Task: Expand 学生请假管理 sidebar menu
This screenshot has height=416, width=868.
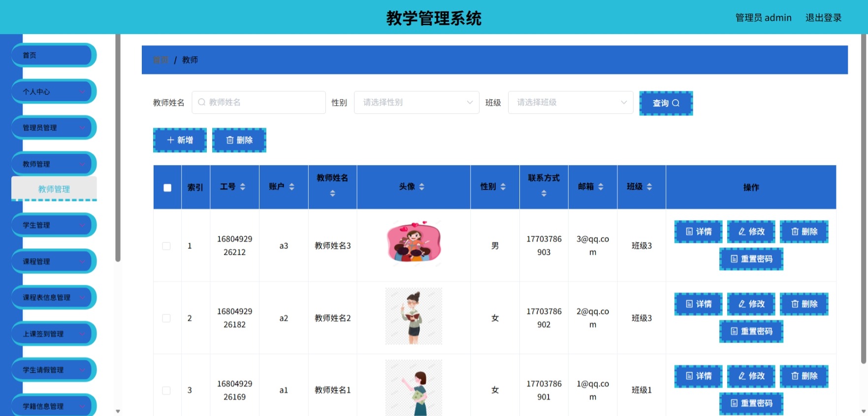Action: [x=53, y=370]
